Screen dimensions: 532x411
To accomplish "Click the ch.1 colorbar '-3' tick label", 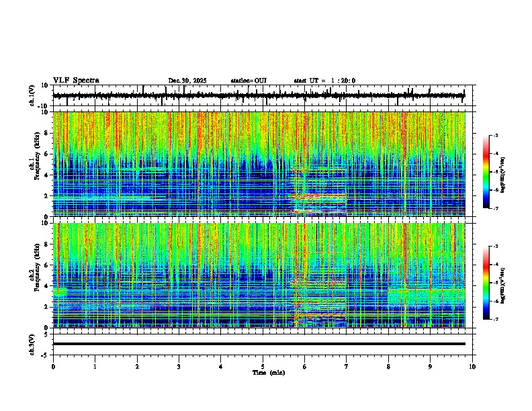I will pos(495,135).
